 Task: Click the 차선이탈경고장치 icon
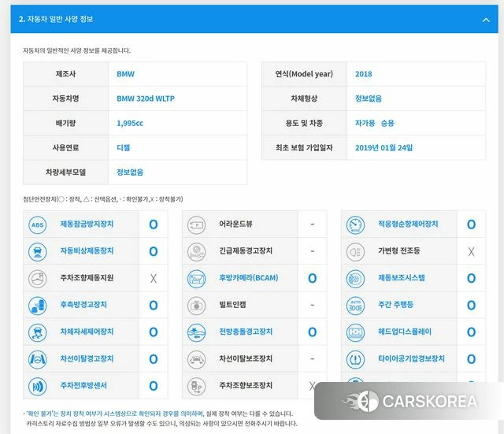coord(37,359)
